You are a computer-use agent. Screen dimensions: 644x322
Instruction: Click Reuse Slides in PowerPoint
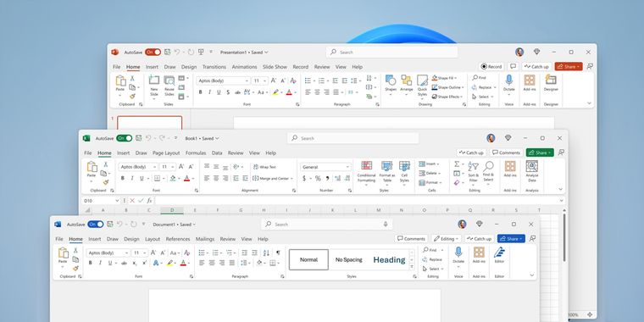pos(169,86)
